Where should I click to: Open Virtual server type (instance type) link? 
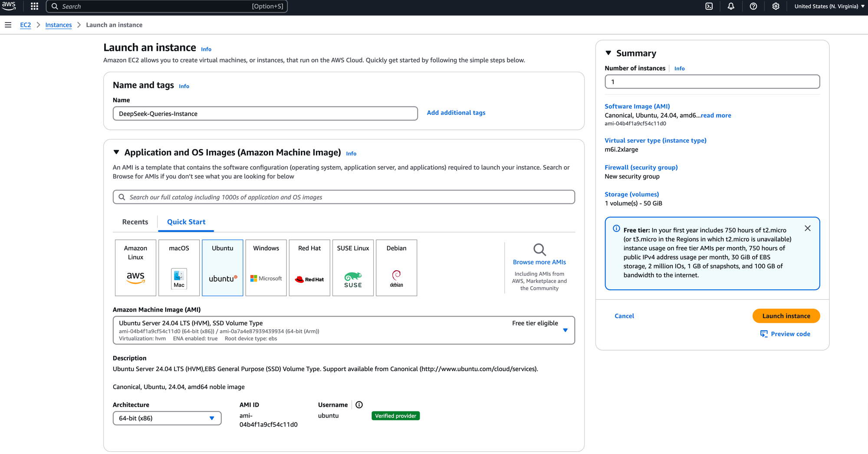655,140
